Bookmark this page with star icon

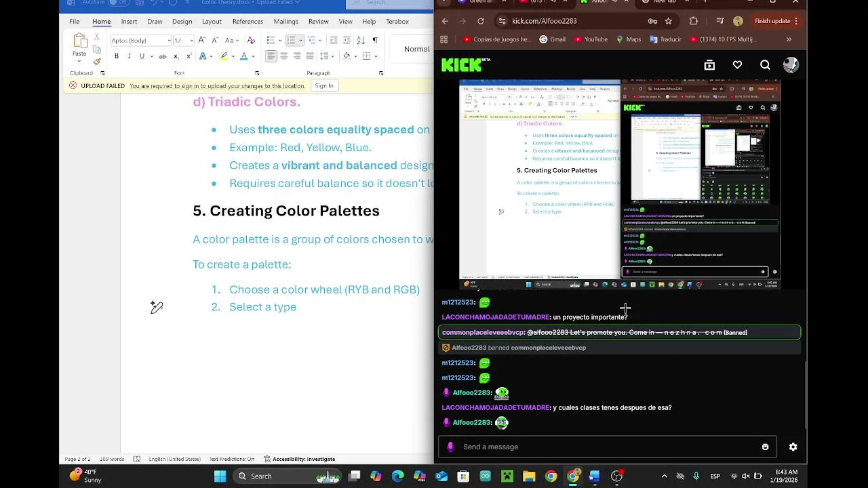point(669,21)
